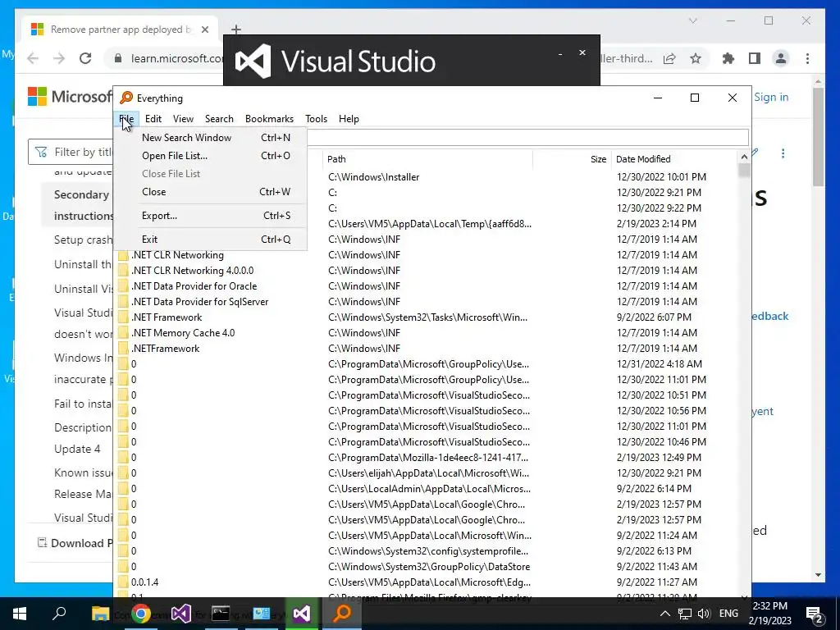Click the Update 4 sidebar link
Screen dimensions: 840x630
[x=77, y=449]
